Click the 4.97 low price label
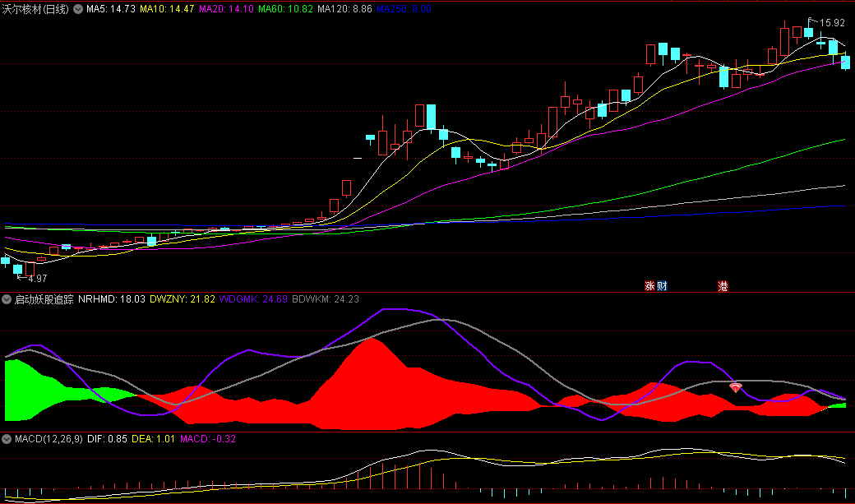Image resolution: width=855 pixels, height=504 pixels. tap(38, 278)
